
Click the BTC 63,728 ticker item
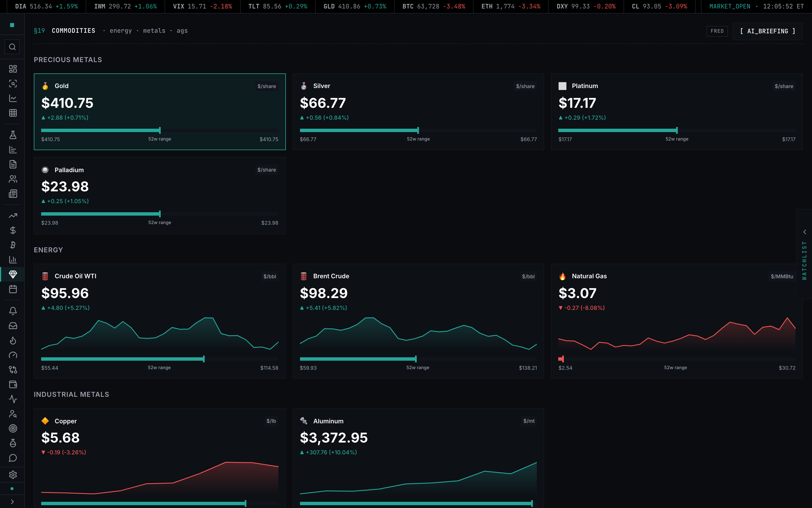434,6
